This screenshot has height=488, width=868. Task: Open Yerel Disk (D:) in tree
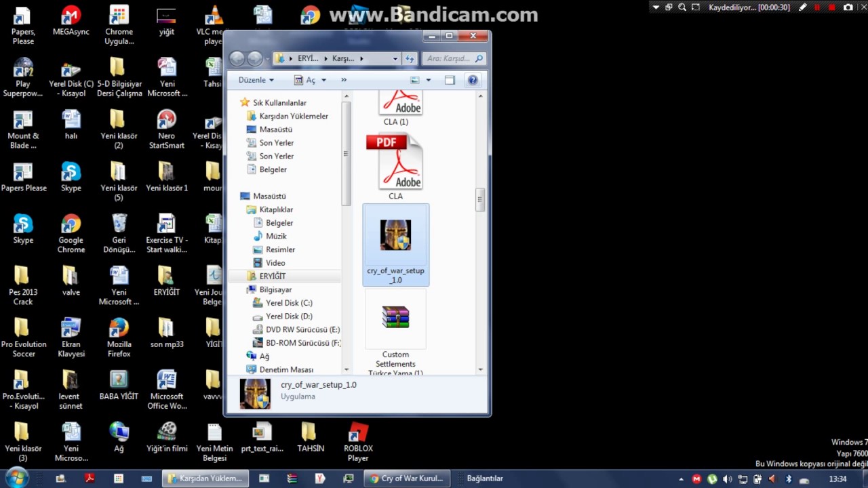click(x=289, y=317)
